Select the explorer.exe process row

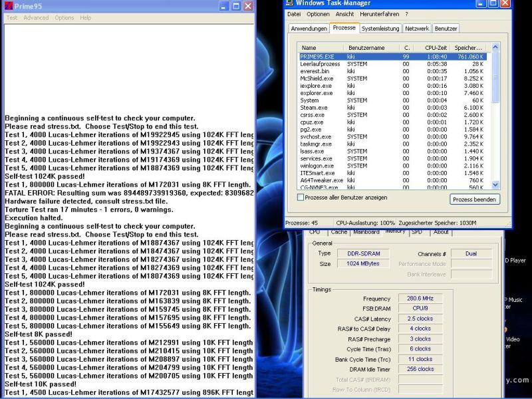[x=392, y=93]
